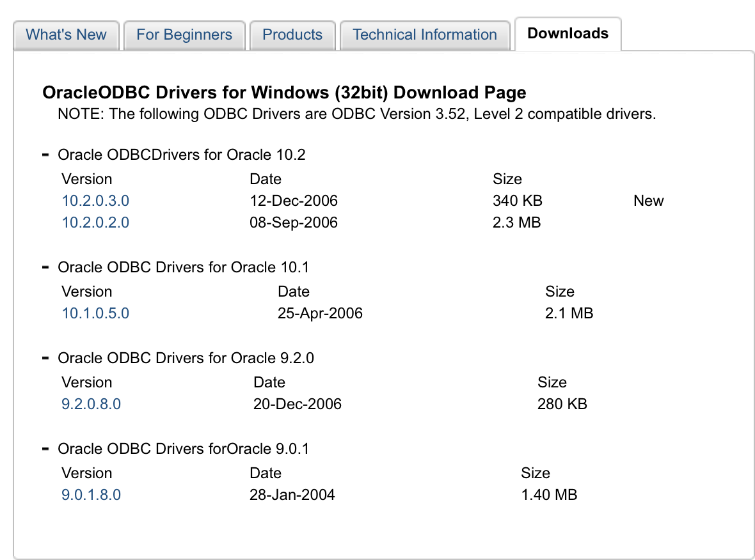Click the Oracle ODBC Drivers forOracle 9.0.1 heading
The image size is (755, 560).
click(x=184, y=449)
